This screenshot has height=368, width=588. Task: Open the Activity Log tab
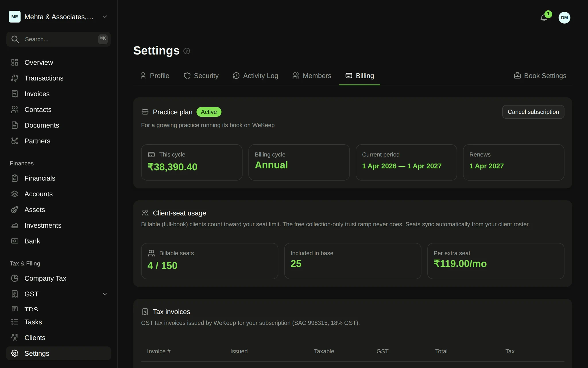point(255,76)
